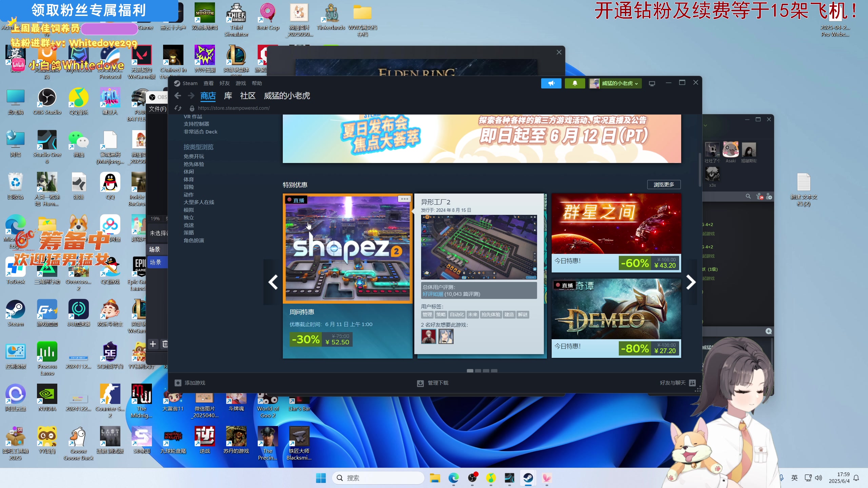Go forward with Steam forward arrow

click(x=191, y=96)
